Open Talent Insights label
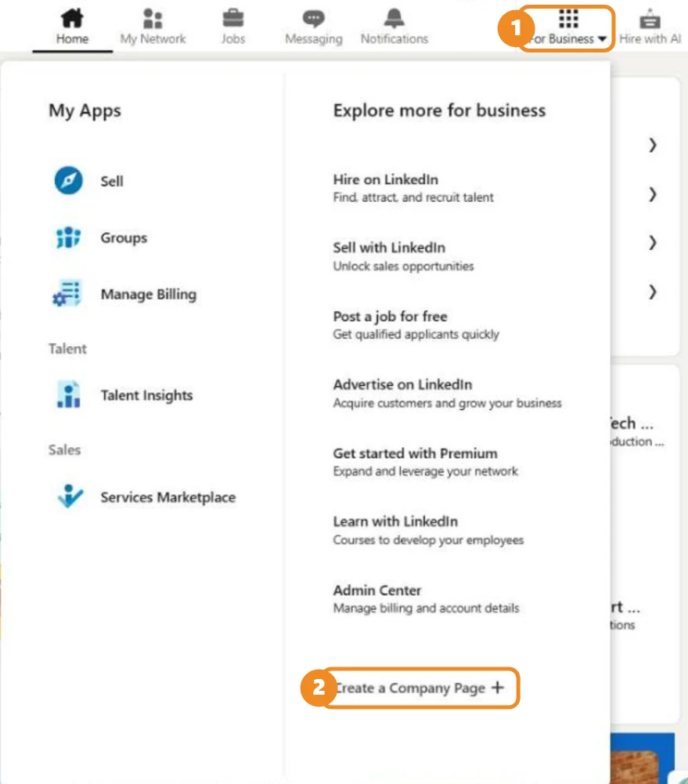Image resolution: width=688 pixels, height=784 pixels. (x=146, y=396)
